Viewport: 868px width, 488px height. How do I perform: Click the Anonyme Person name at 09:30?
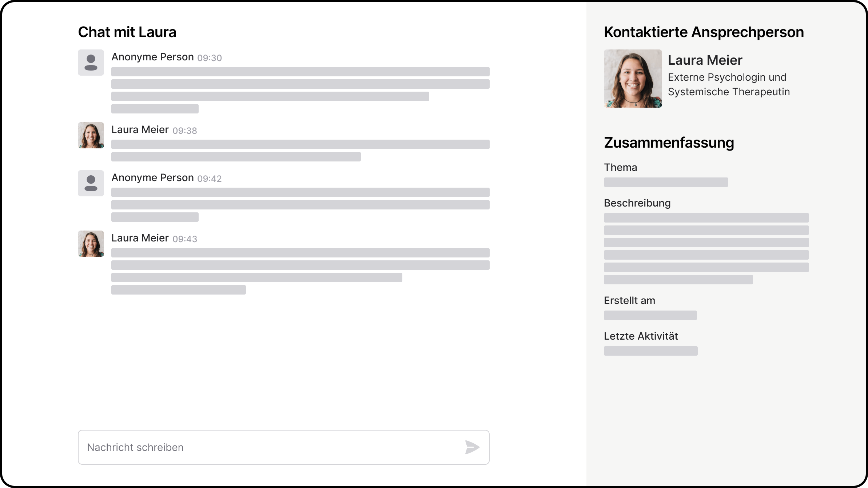pyautogui.click(x=152, y=57)
